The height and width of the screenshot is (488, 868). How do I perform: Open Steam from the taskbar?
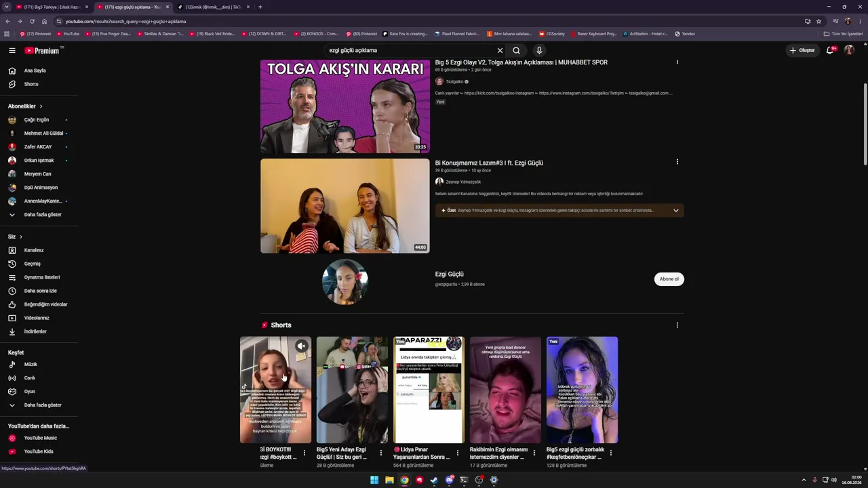tap(434, 480)
